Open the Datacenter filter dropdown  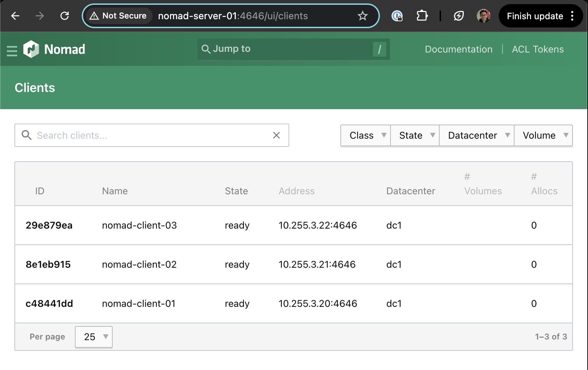pos(476,135)
